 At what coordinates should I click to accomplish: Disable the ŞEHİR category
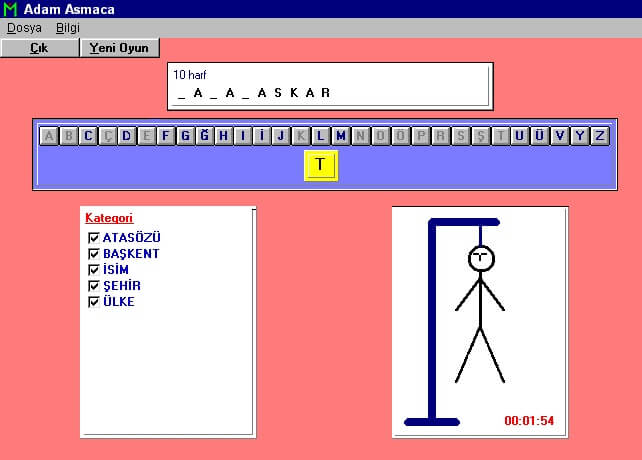tap(94, 286)
